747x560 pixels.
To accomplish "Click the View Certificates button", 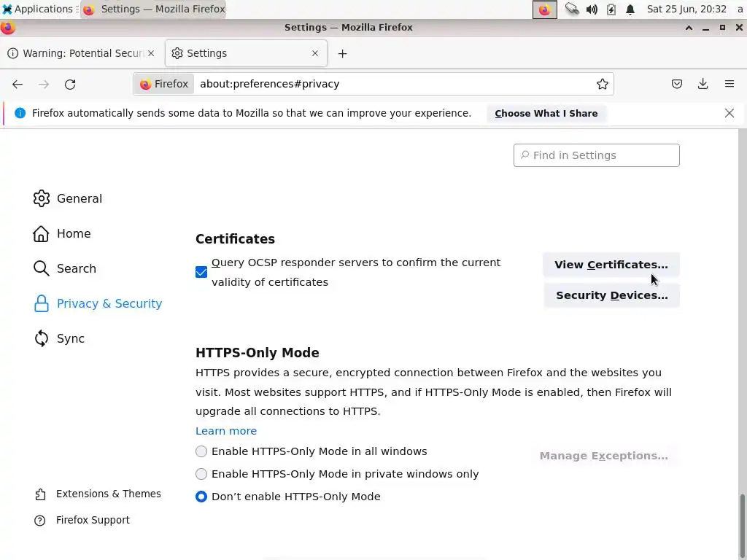I will click(x=611, y=265).
